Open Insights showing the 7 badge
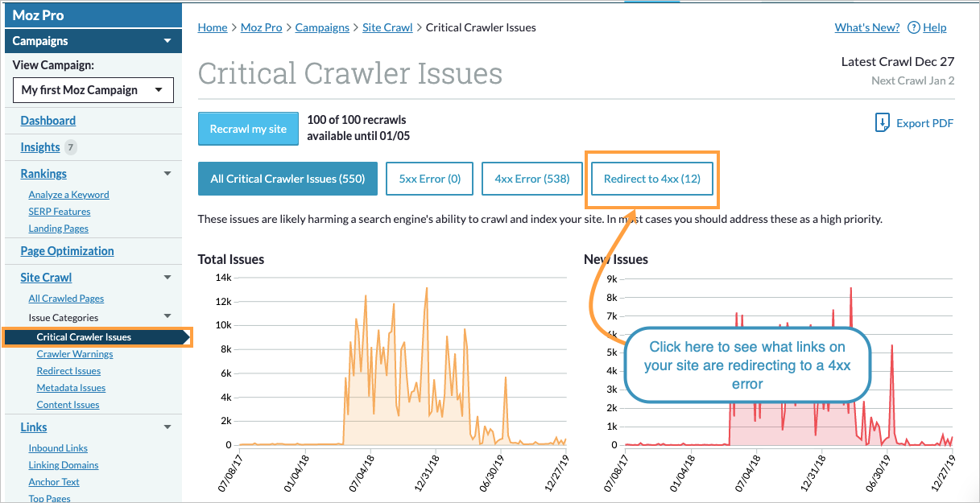 click(x=39, y=146)
